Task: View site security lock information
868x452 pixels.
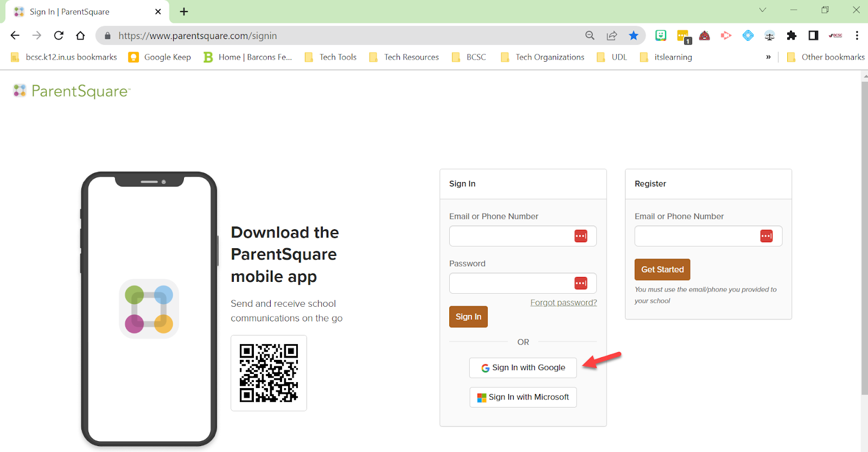Action: (x=107, y=36)
